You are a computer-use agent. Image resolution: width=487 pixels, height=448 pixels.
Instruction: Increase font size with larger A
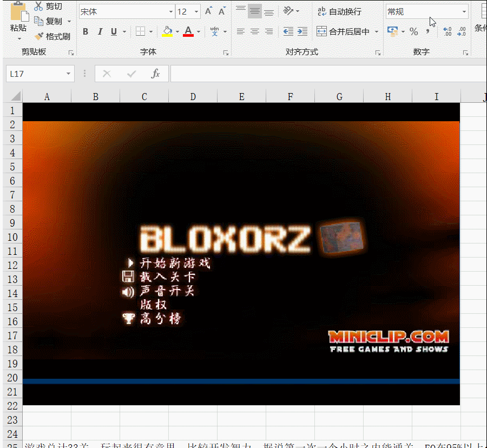[209, 11]
